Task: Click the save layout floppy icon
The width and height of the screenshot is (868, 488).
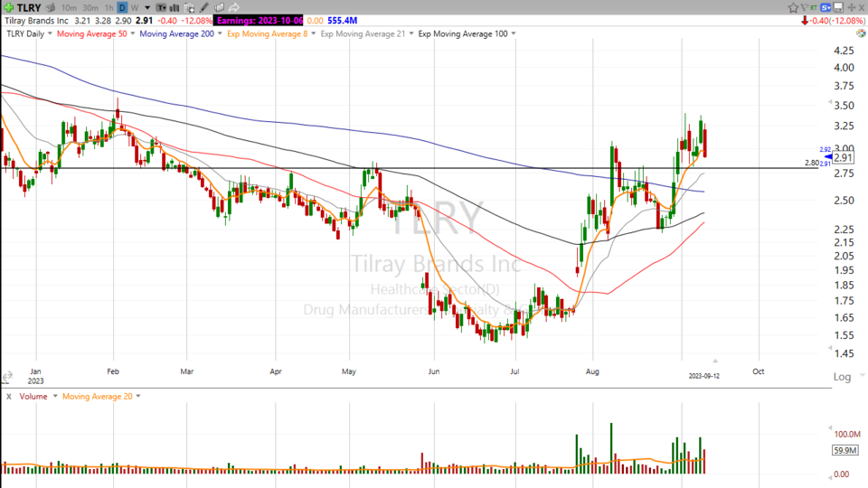Action: point(839,8)
